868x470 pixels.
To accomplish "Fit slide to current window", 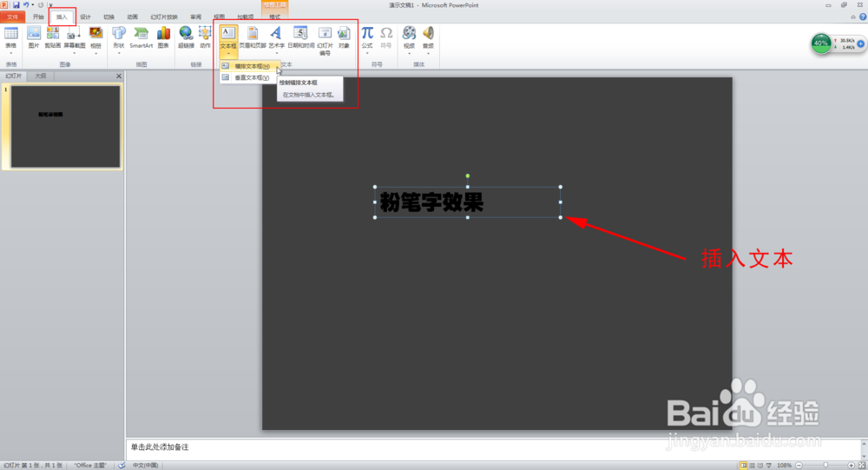I will click(x=862, y=466).
